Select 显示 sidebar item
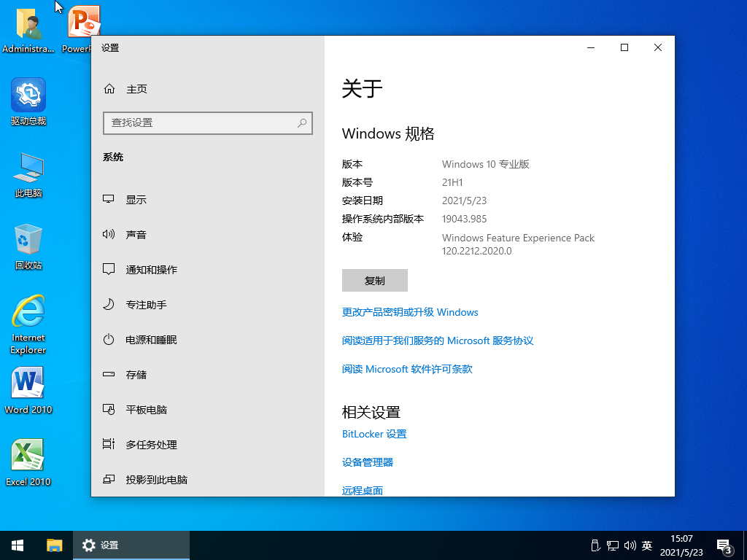 pyautogui.click(x=208, y=200)
